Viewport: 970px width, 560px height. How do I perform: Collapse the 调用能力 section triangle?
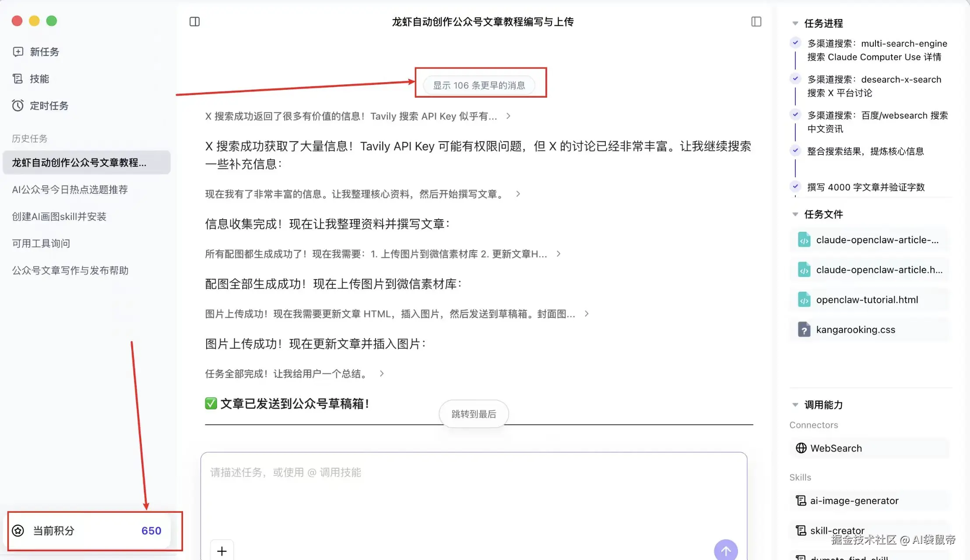pyautogui.click(x=795, y=405)
